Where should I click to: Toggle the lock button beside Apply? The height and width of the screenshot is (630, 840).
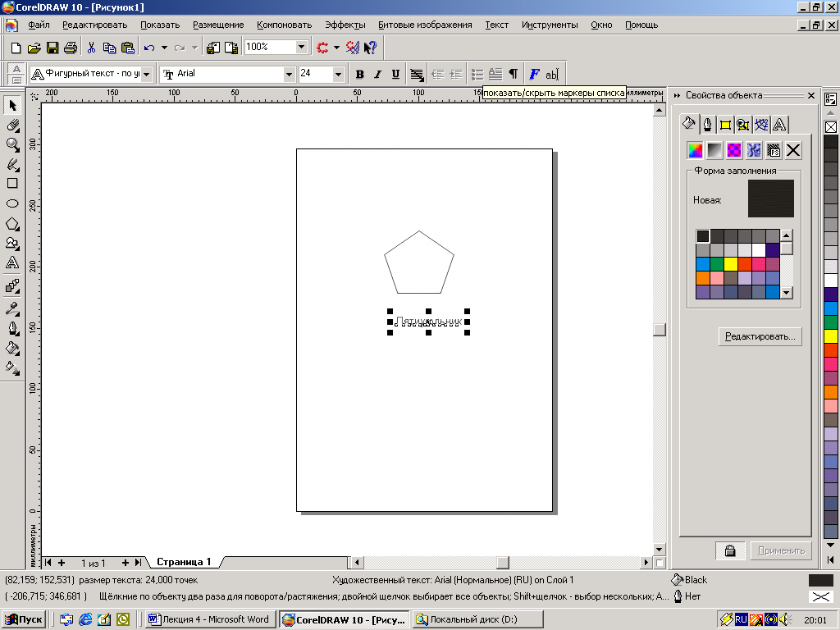click(729, 550)
